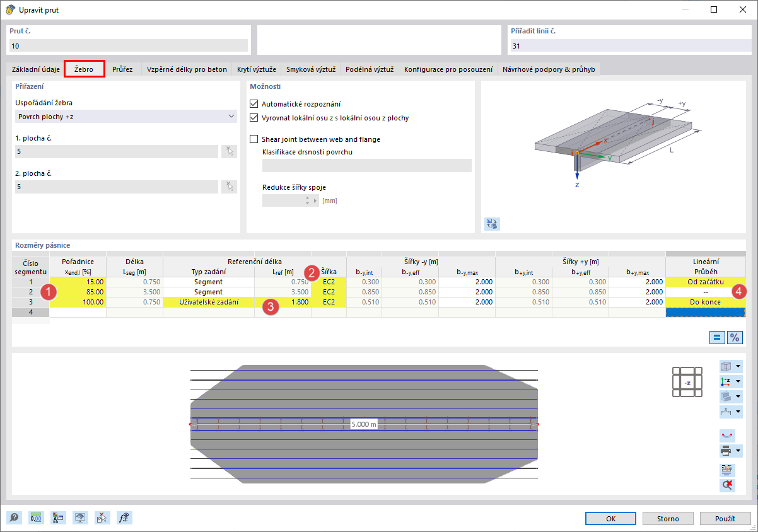The height and width of the screenshot is (532, 758).
Task: Click the delete selection cursor icon
Action: coord(102,518)
